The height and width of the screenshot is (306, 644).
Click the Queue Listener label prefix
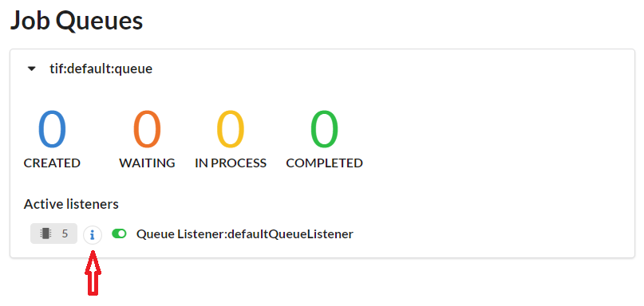pos(180,234)
